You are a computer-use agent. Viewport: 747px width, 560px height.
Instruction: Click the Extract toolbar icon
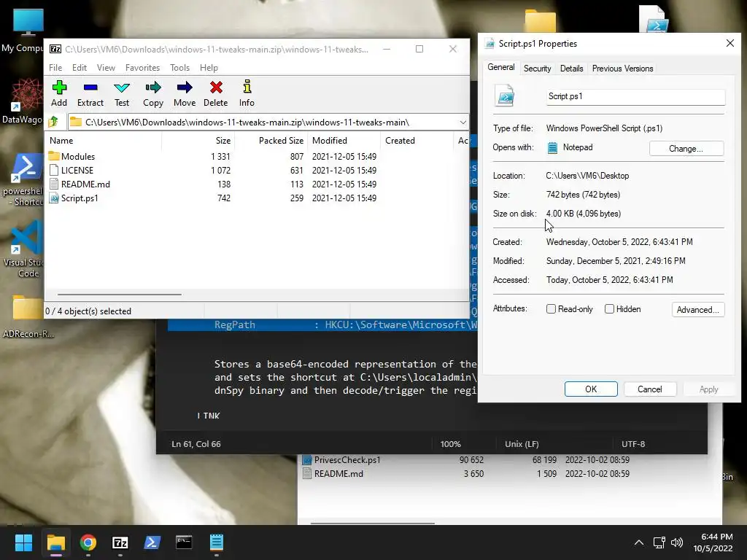point(90,87)
